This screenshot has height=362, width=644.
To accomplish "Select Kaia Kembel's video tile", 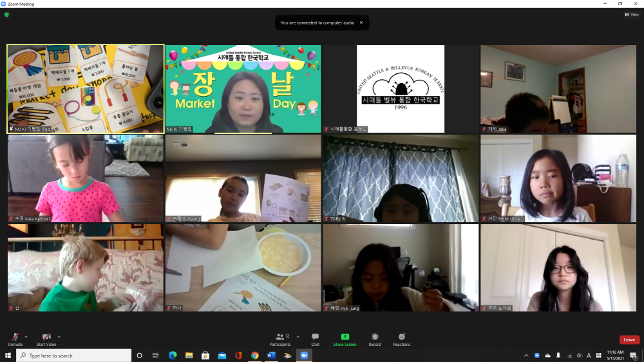I will pos(85,178).
